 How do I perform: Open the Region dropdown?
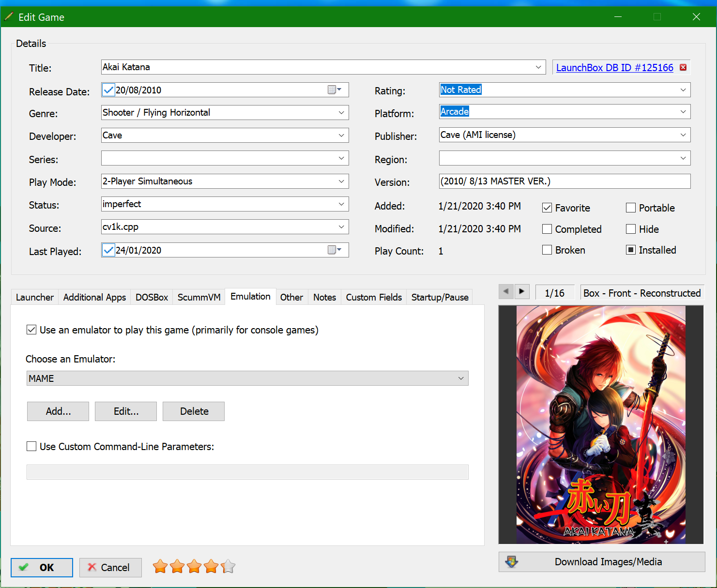[x=683, y=158]
